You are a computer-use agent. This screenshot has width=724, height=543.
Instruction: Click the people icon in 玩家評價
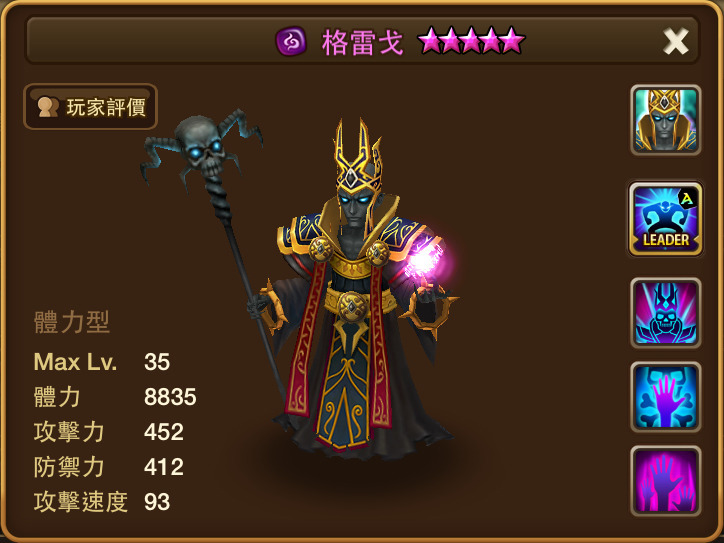(x=48, y=107)
